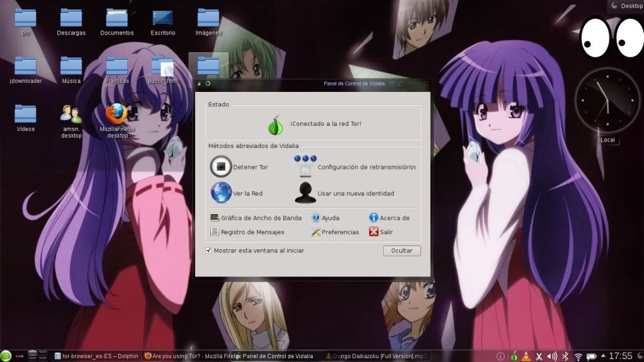Open the Documentos folder
This screenshot has height=362, width=644.
click(116, 22)
